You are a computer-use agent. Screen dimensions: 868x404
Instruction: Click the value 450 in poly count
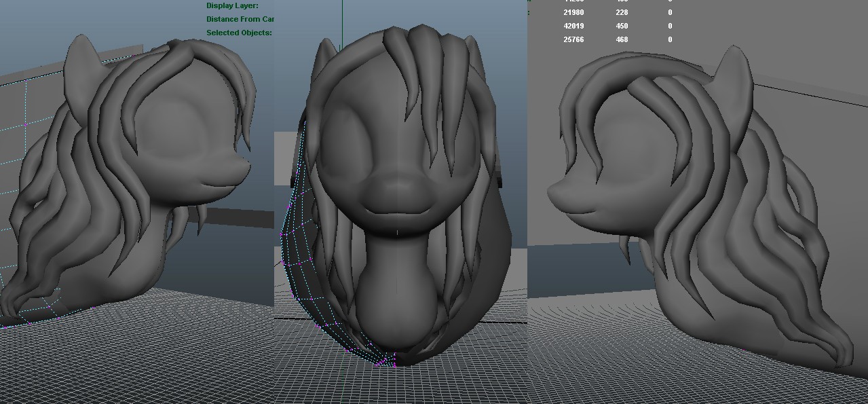point(622,26)
